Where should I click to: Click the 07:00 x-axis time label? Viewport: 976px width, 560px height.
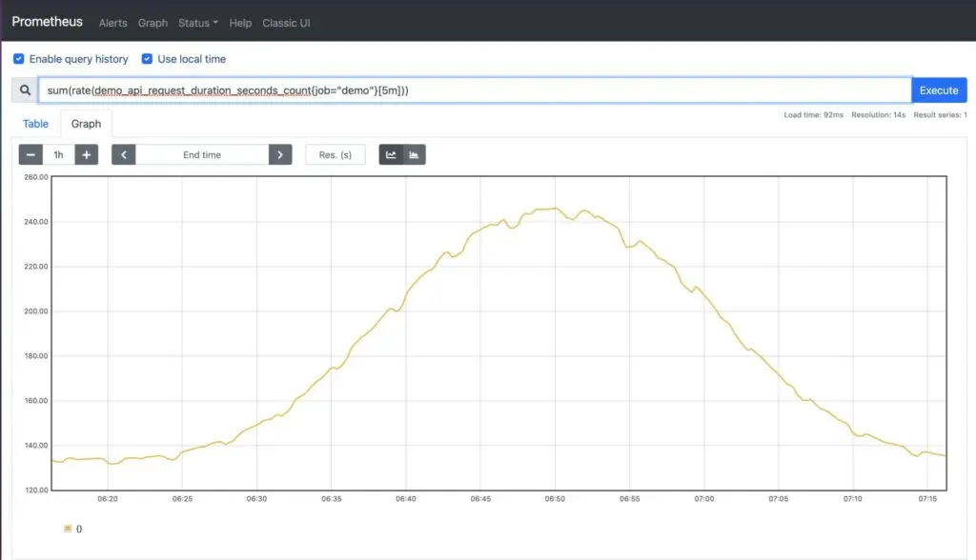(x=704, y=499)
